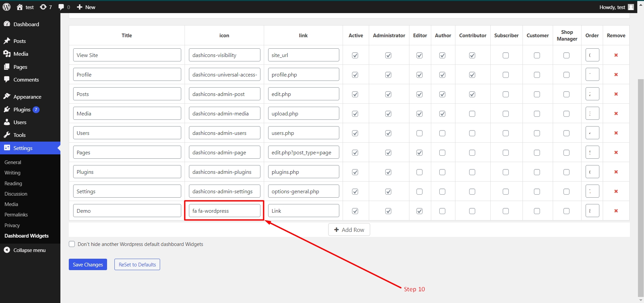Enable Subscriber checkbox for Profile row
The image size is (644, 303).
pos(506,75)
